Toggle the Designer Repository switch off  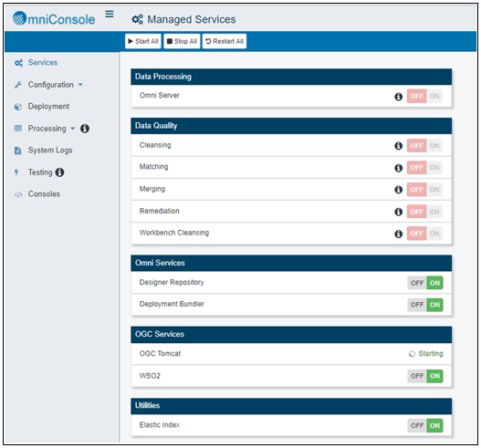[x=417, y=283]
